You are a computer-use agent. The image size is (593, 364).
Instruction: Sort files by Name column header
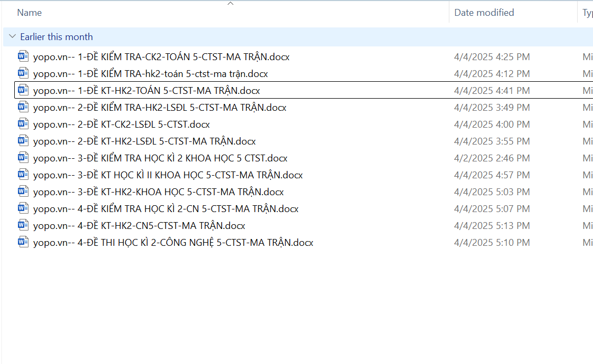tap(30, 13)
